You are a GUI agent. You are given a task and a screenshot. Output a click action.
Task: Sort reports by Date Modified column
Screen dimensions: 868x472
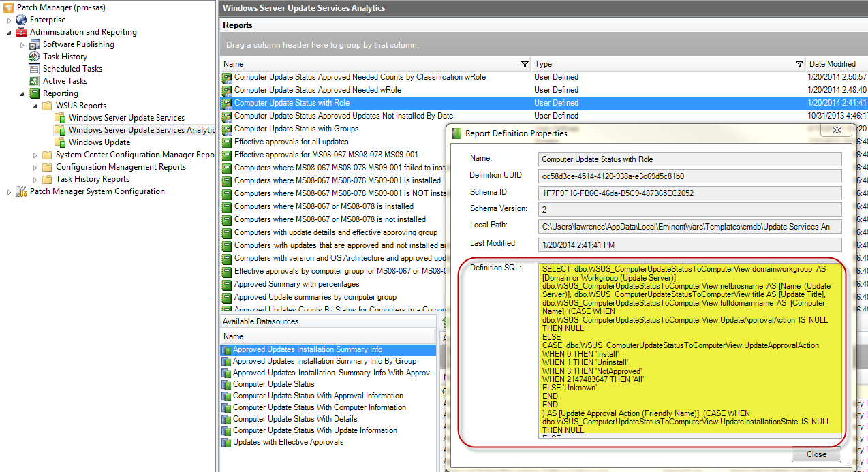tap(832, 64)
